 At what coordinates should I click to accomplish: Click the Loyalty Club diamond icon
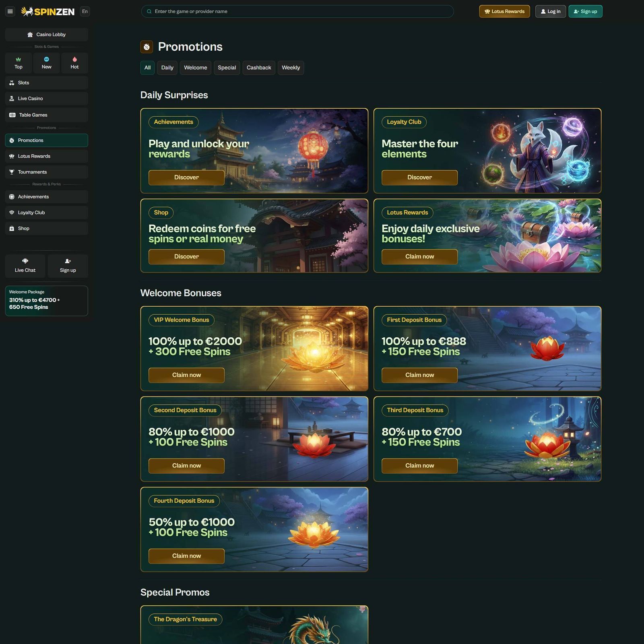tap(12, 213)
